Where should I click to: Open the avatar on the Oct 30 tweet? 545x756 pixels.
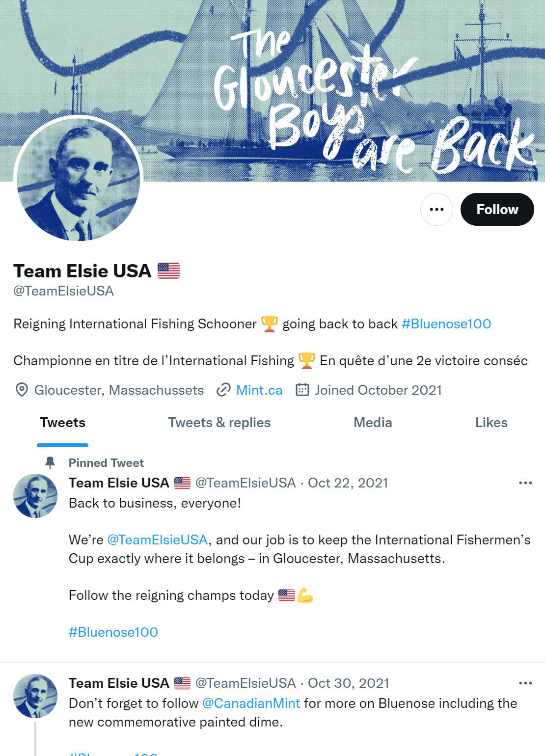click(35, 696)
